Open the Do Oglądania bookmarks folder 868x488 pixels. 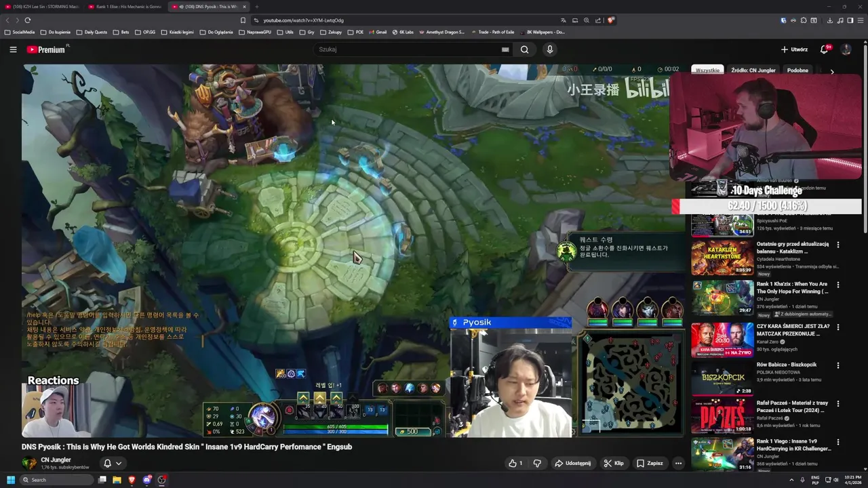pyautogui.click(x=216, y=32)
